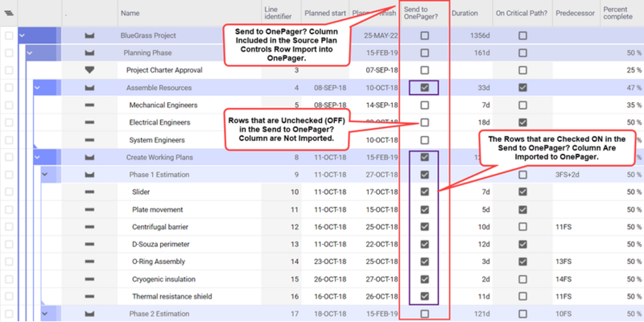644x322 pixels.
Task: Uncheck Send to OnePager for Assemble Resources
Action: click(x=425, y=88)
